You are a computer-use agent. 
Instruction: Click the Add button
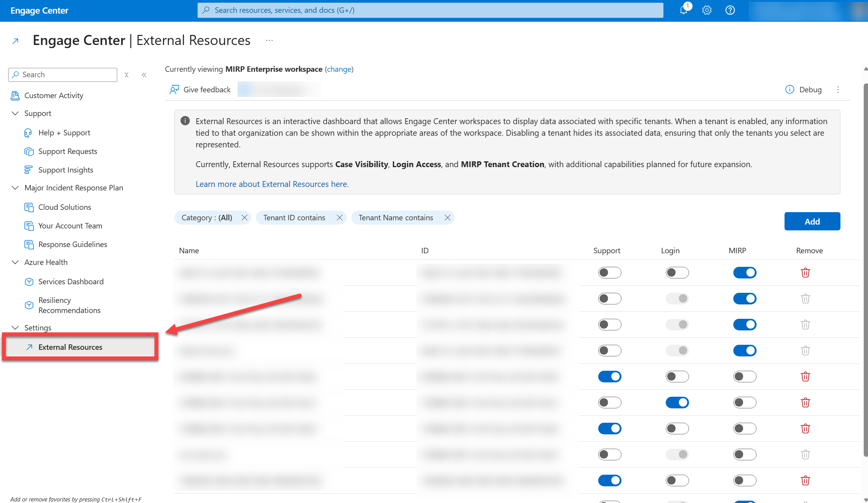[x=812, y=221]
